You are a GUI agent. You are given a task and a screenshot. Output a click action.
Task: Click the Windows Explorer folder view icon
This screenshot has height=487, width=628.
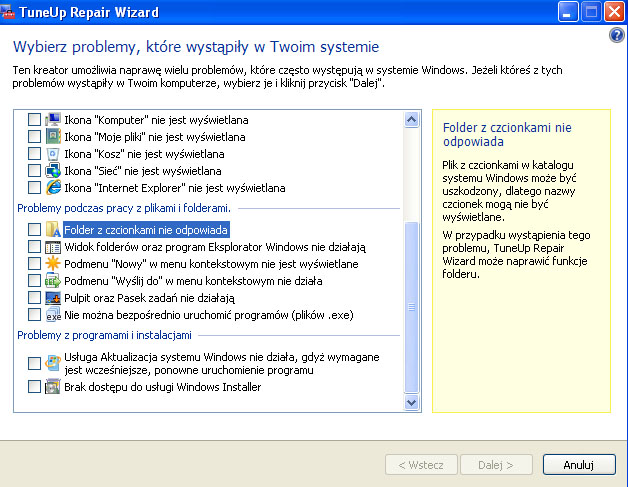coord(54,247)
